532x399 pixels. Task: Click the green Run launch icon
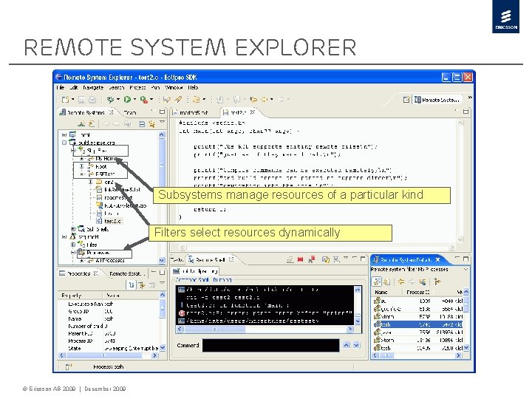tap(127, 100)
